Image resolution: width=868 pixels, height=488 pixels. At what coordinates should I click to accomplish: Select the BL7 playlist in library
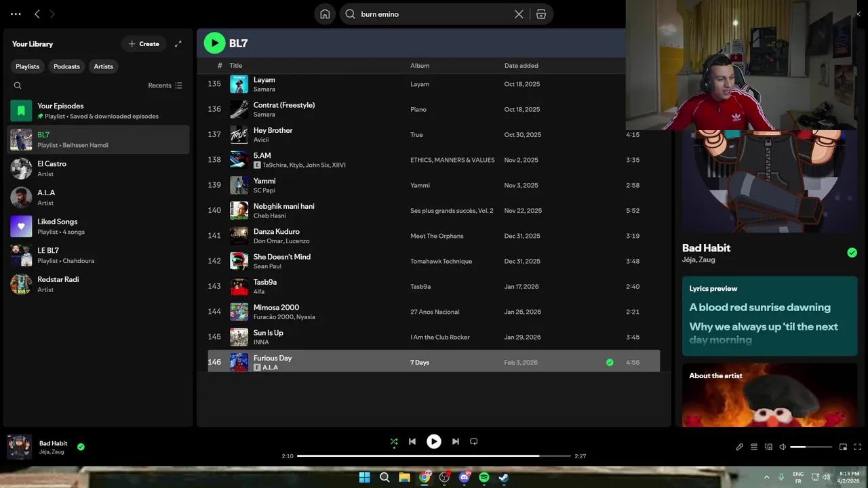click(98, 140)
